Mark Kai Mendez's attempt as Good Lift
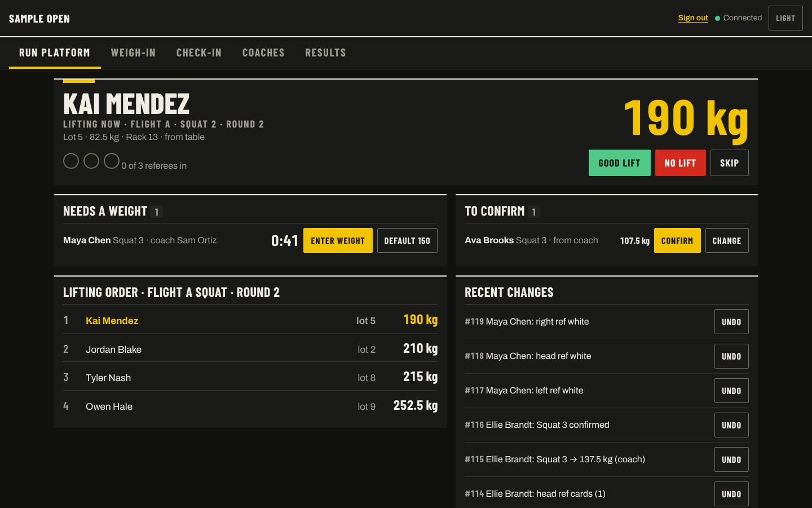 point(620,163)
